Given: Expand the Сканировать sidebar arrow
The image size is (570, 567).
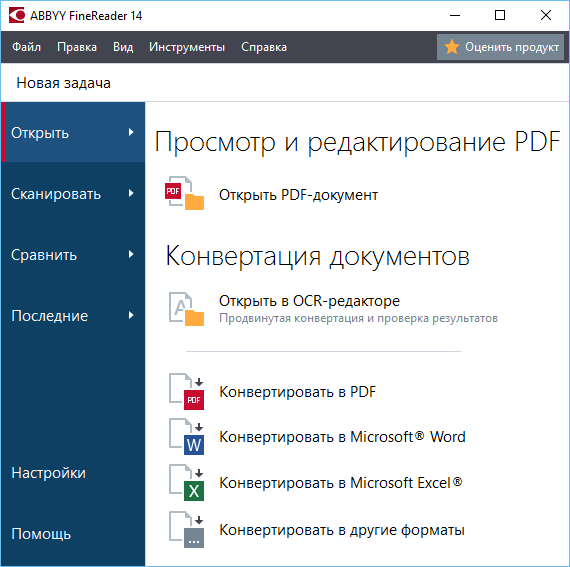Looking at the screenshot, I should (x=131, y=193).
